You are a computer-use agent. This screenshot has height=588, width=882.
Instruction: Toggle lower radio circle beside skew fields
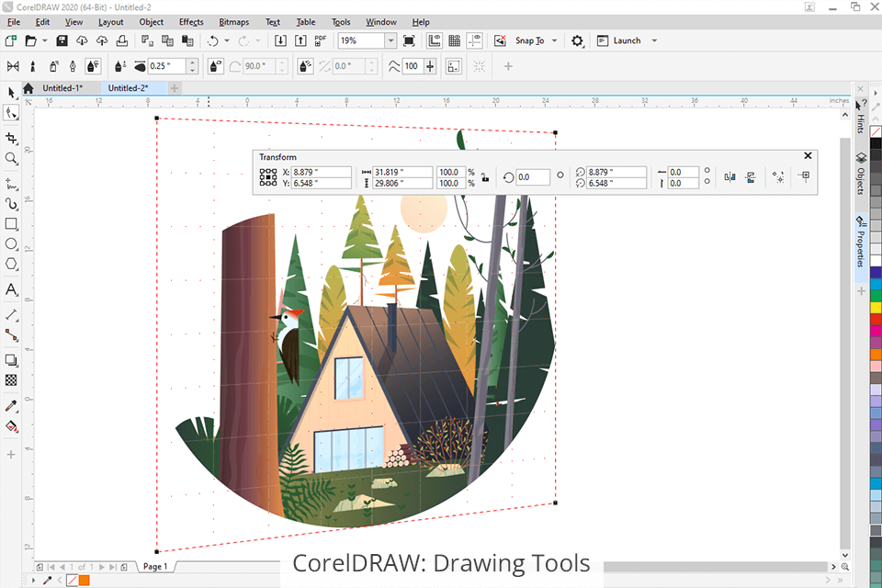click(x=707, y=181)
